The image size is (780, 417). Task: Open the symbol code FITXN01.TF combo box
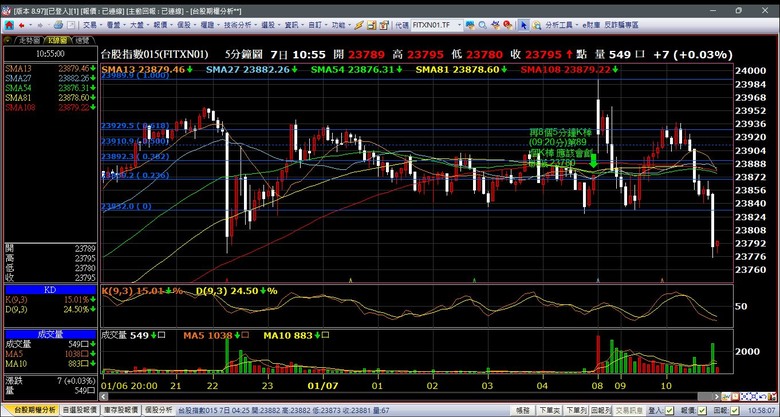pos(437,25)
